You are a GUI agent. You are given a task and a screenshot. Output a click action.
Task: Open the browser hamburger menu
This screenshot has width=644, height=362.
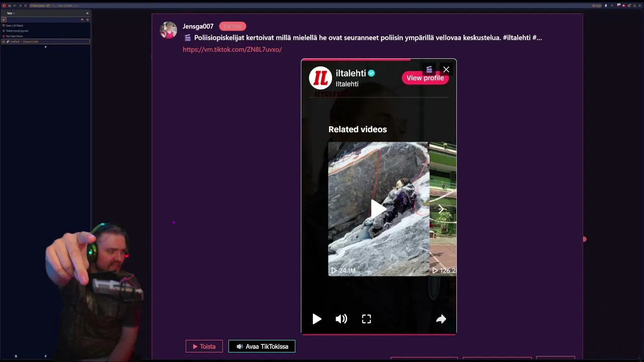[x=640, y=6]
